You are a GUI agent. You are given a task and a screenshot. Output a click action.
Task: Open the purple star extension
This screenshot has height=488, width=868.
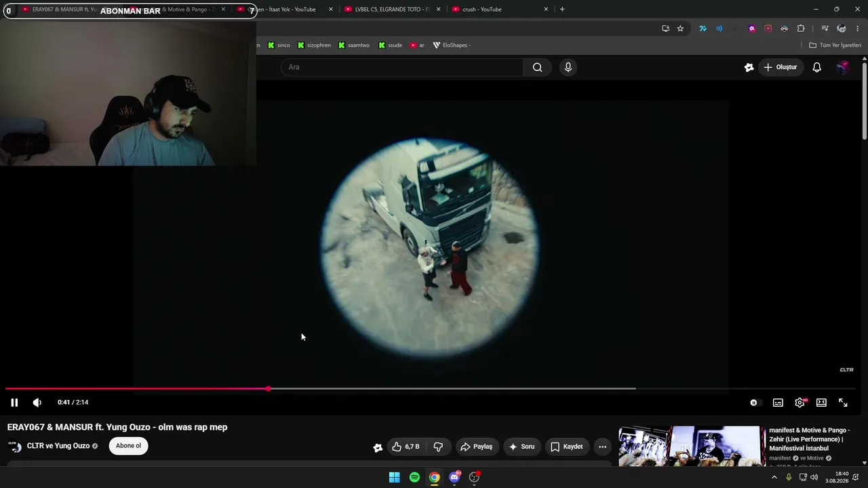[751, 28]
